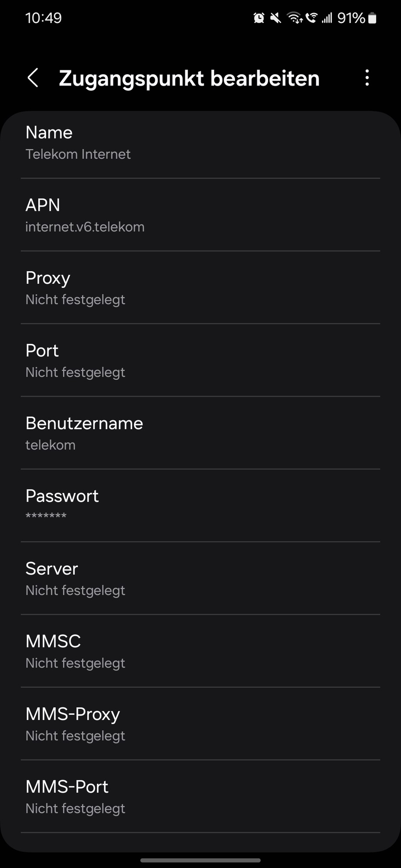Tap the Wi-Fi calling status icon
The width and height of the screenshot is (401, 868).
coord(311,18)
